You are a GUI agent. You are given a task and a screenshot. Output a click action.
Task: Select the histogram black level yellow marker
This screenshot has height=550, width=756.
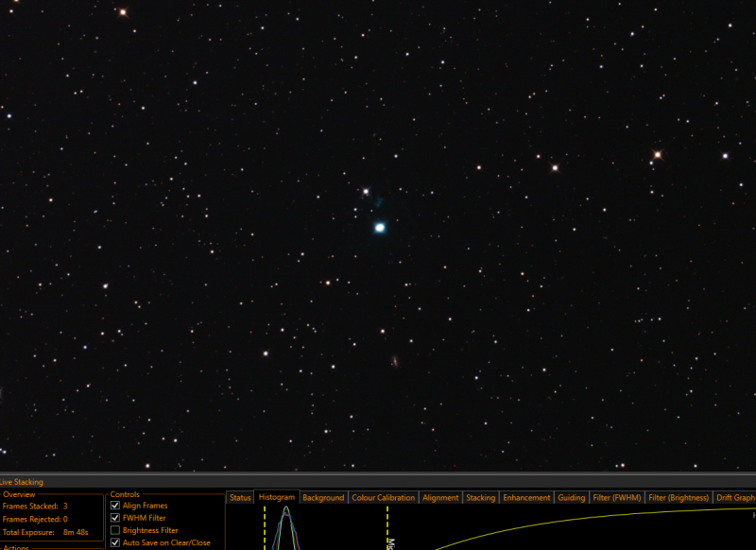pyautogui.click(x=265, y=528)
